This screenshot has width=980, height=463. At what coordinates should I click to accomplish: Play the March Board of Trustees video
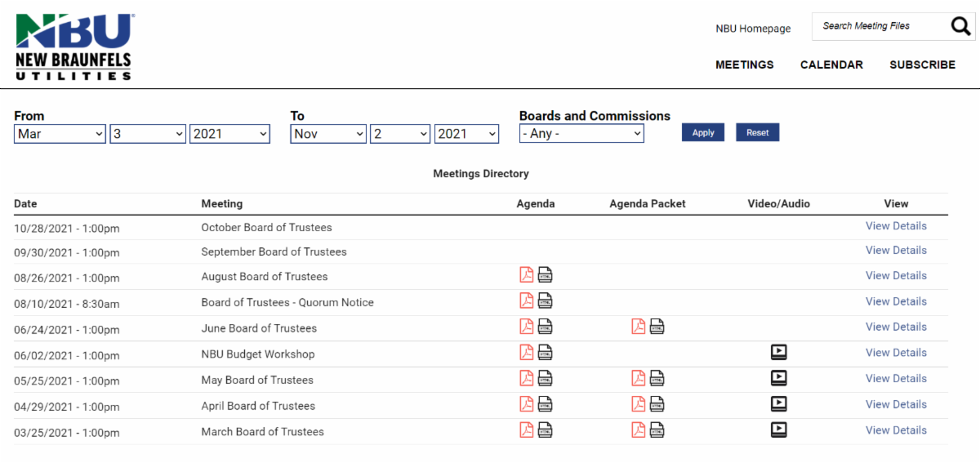click(778, 430)
